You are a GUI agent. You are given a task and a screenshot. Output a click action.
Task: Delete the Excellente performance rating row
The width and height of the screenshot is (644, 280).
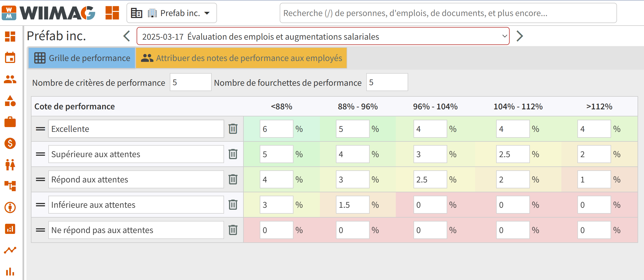[x=233, y=129]
